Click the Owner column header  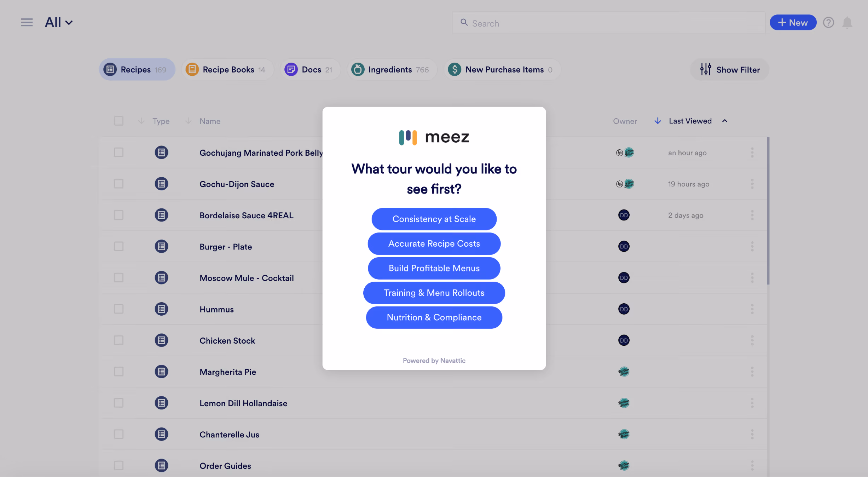tap(625, 121)
